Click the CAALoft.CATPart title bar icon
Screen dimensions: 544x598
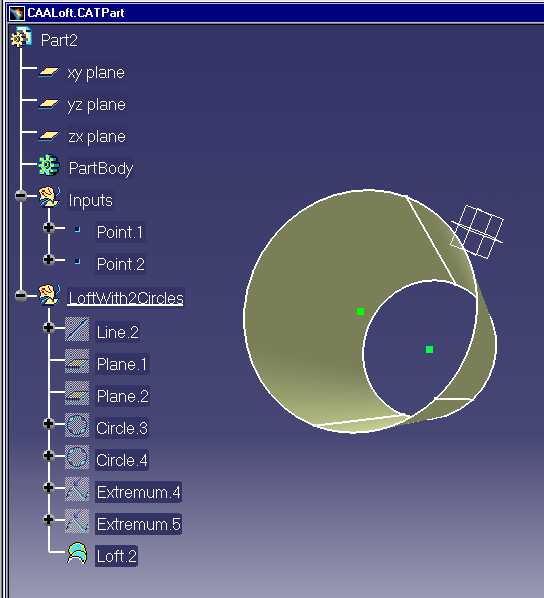pos(17,13)
